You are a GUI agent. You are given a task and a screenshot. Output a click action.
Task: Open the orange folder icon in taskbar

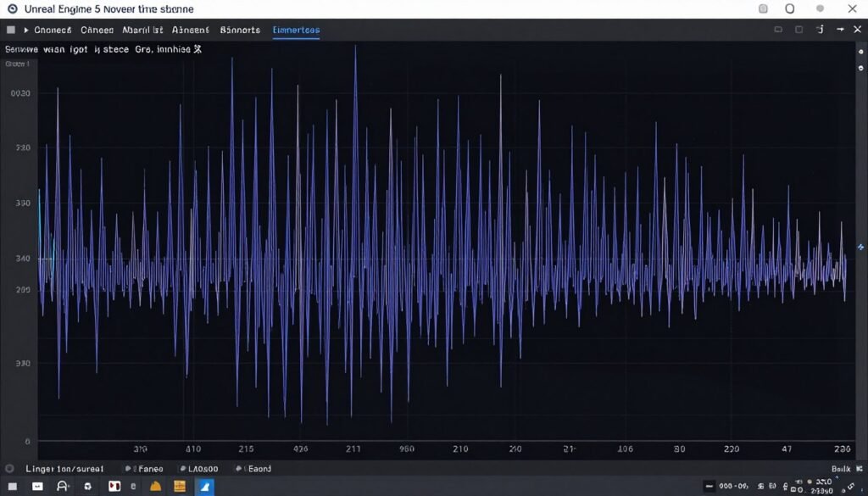(155, 487)
